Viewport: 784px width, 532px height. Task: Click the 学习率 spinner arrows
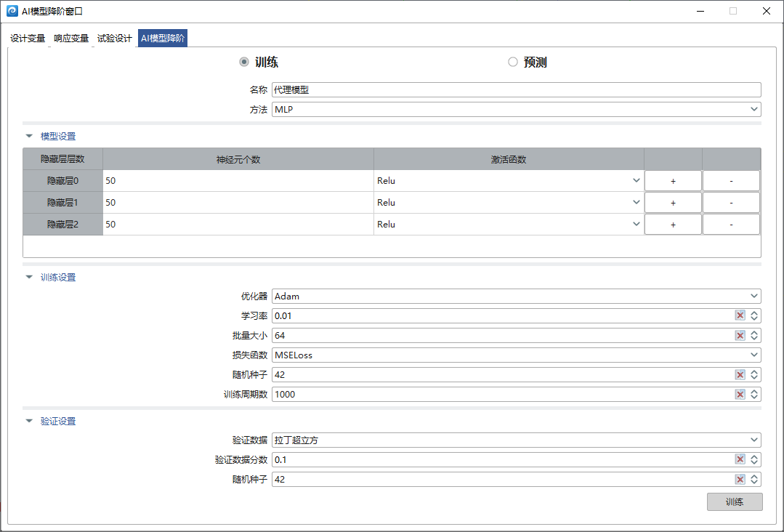(755, 315)
